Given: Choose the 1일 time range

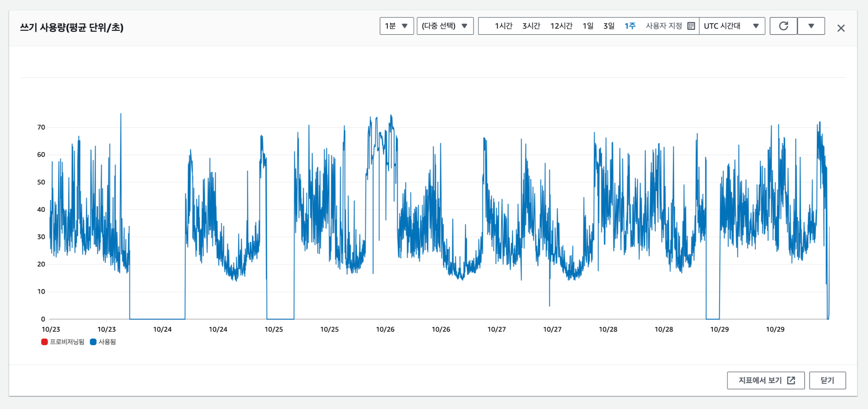Looking at the screenshot, I should click(588, 26).
